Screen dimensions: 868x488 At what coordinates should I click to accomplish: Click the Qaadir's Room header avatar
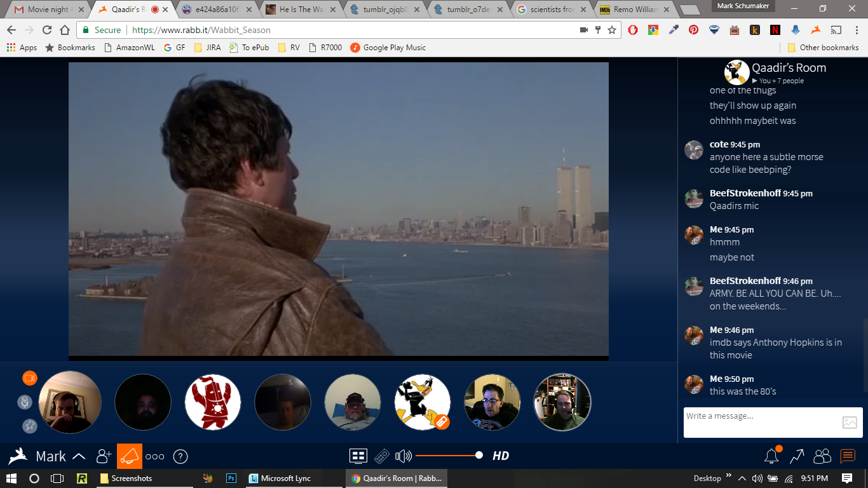[x=736, y=72]
